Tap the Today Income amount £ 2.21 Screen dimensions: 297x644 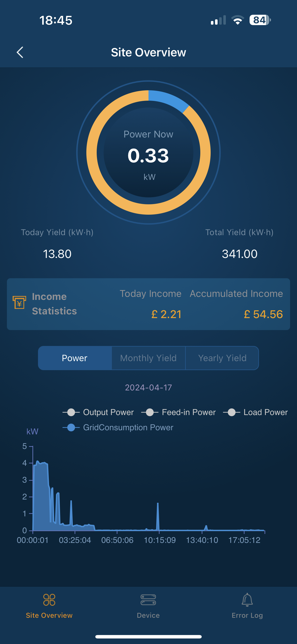(166, 314)
